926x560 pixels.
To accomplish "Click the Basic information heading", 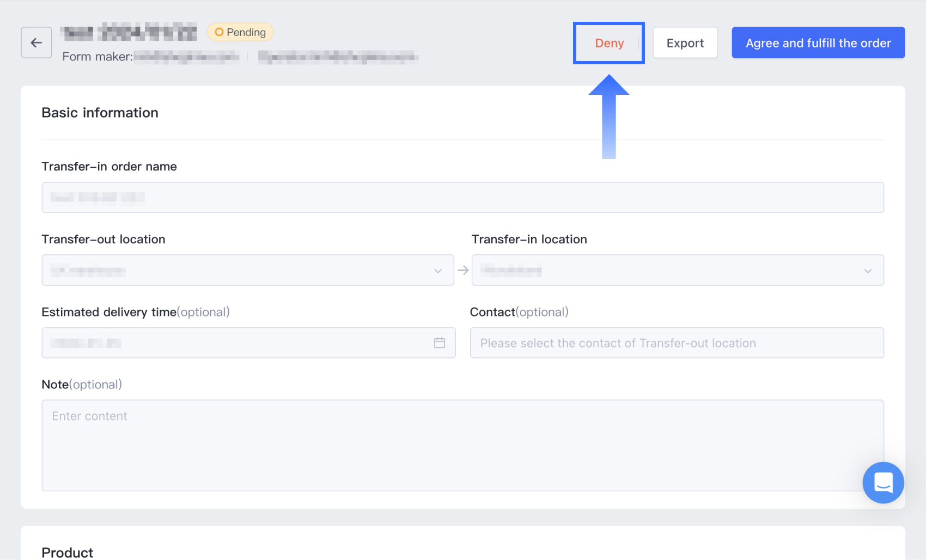I will [100, 113].
